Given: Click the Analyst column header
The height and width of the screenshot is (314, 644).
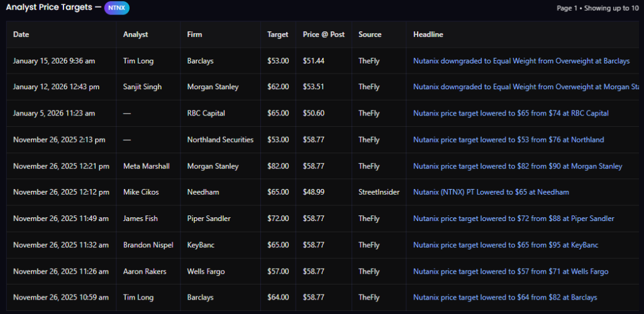Looking at the screenshot, I should pos(136,35).
